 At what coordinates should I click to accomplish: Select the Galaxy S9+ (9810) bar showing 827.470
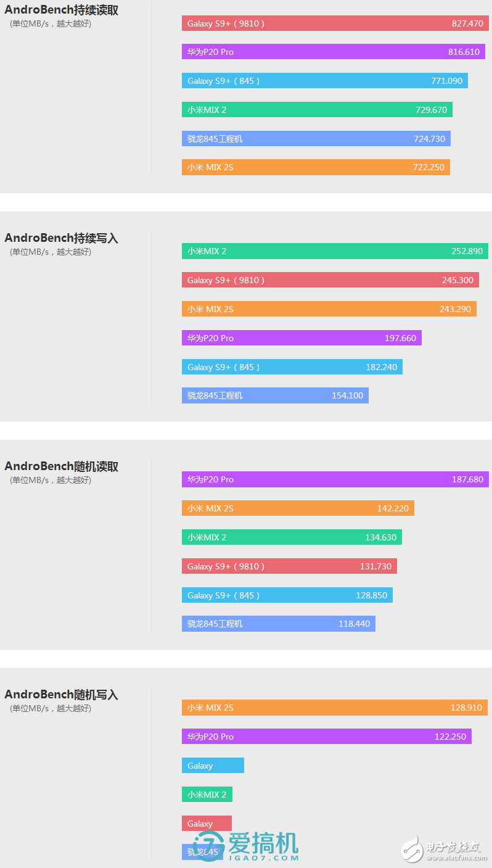click(335, 23)
